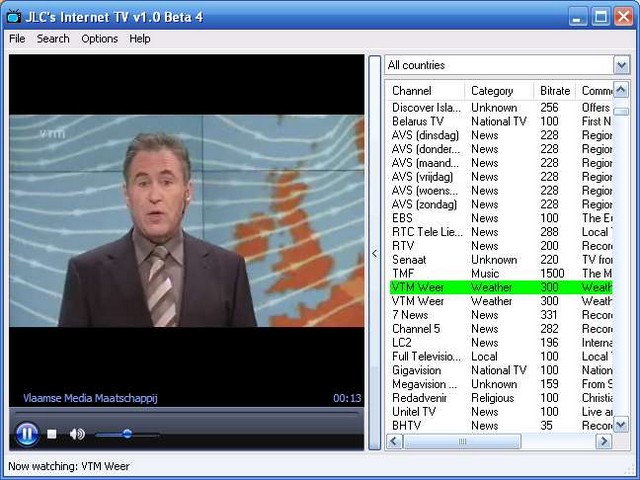This screenshot has height=480, width=640.
Task: Sort by the Category column header
Action: [499, 91]
